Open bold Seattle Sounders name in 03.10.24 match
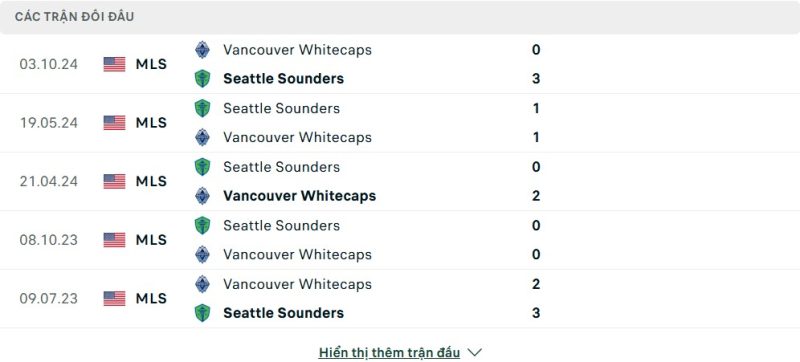Screen dimensions: 800x362 pos(284,79)
